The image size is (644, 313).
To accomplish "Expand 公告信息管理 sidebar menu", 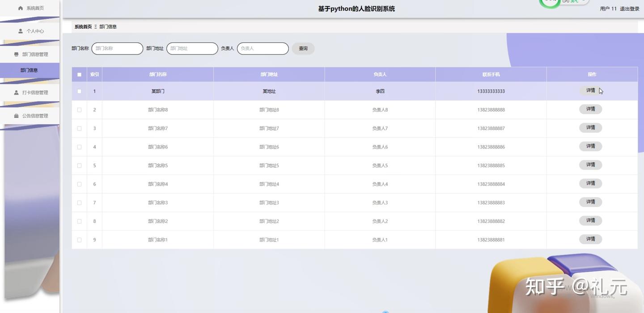I will [x=30, y=116].
